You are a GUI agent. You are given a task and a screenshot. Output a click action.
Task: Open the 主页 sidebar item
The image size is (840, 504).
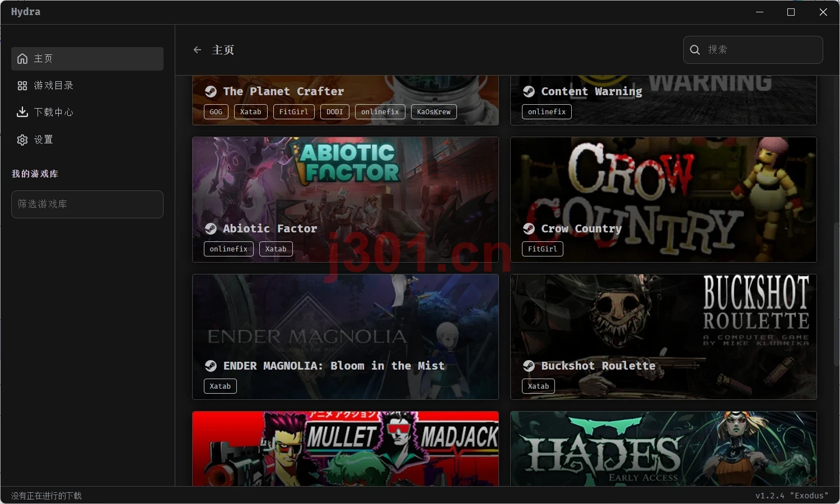pyautogui.click(x=87, y=59)
